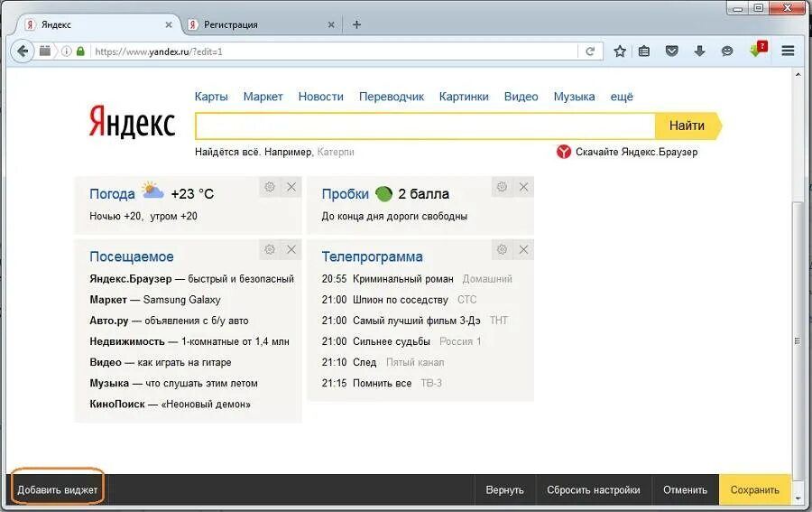Click the Отменить button

coord(685,489)
